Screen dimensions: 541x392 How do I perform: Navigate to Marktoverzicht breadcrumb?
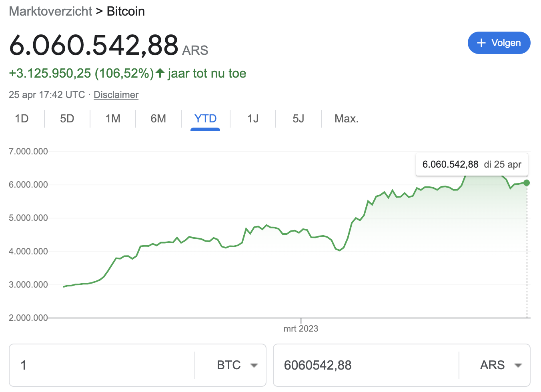tap(50, 11)
